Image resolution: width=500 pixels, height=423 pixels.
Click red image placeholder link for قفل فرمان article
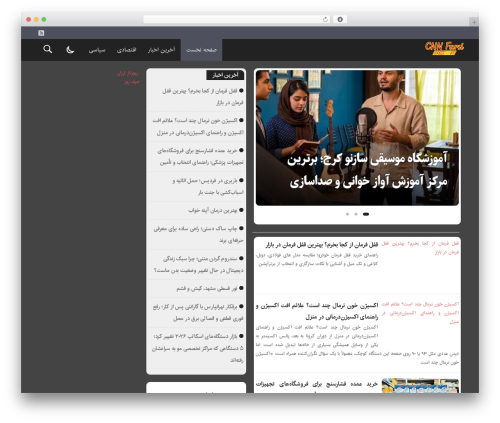click(420, 248)
